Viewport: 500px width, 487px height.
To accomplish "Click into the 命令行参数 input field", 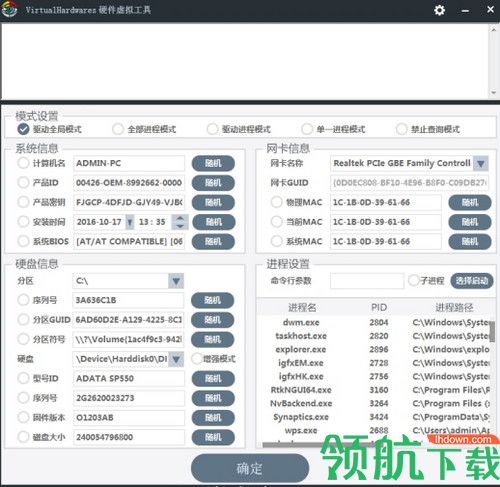I will 367,281.
